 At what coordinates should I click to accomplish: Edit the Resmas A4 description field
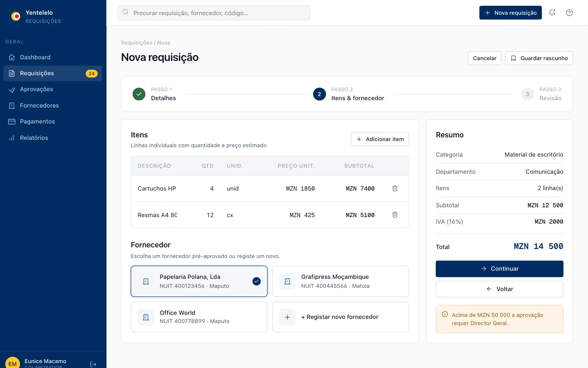158,215
